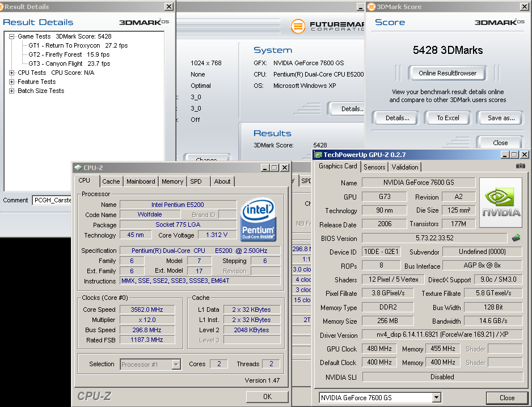Screen dimensions: 532x407
Task: Click the Default Clock value 400 MHz
Action: tap(379, 362)
